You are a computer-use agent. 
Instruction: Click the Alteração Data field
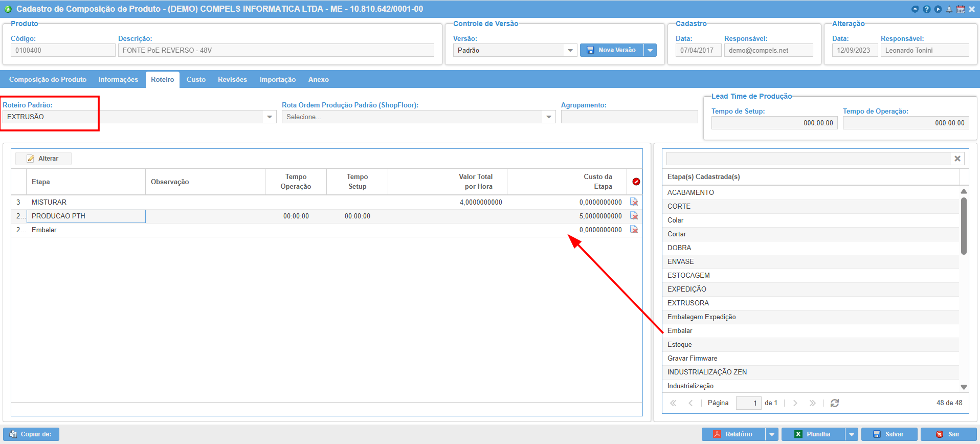855,50
